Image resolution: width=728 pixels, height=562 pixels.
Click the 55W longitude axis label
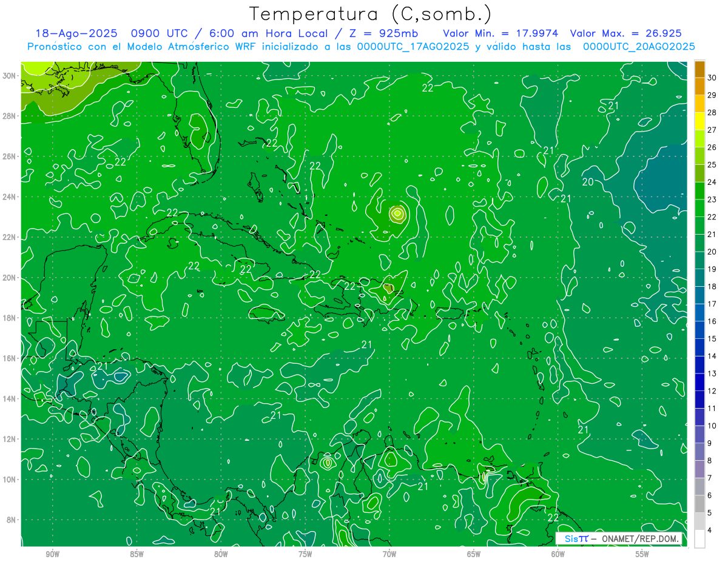[x=642, y=554]
